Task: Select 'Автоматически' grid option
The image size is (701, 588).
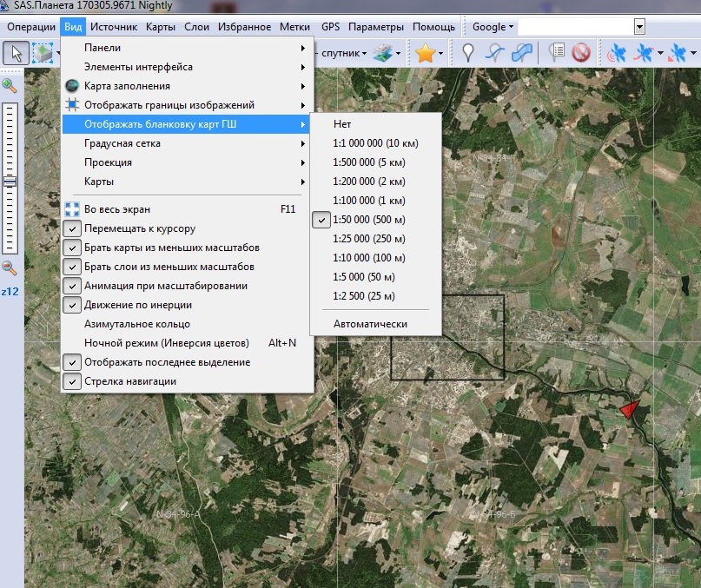Action: click(x=370, y=324)
